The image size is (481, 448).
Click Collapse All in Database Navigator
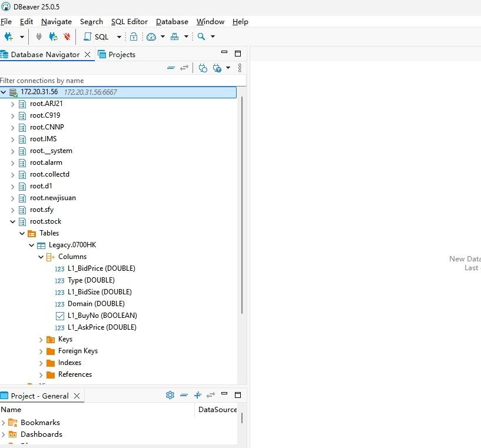(x=171, y=68)
